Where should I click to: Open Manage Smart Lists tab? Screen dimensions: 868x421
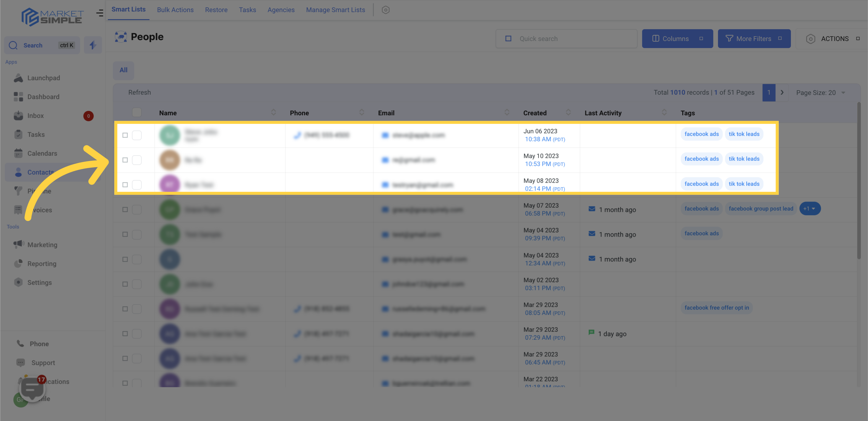tap(335, 10)
